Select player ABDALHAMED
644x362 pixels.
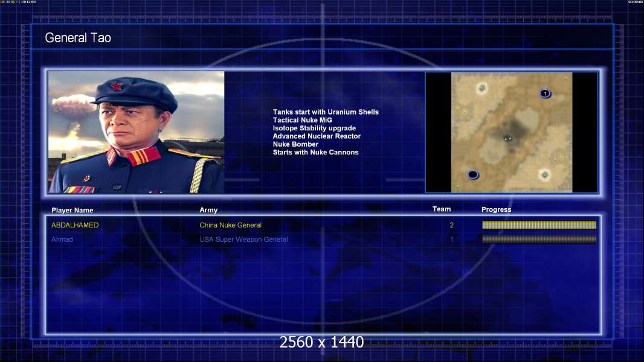click(75, 225)
